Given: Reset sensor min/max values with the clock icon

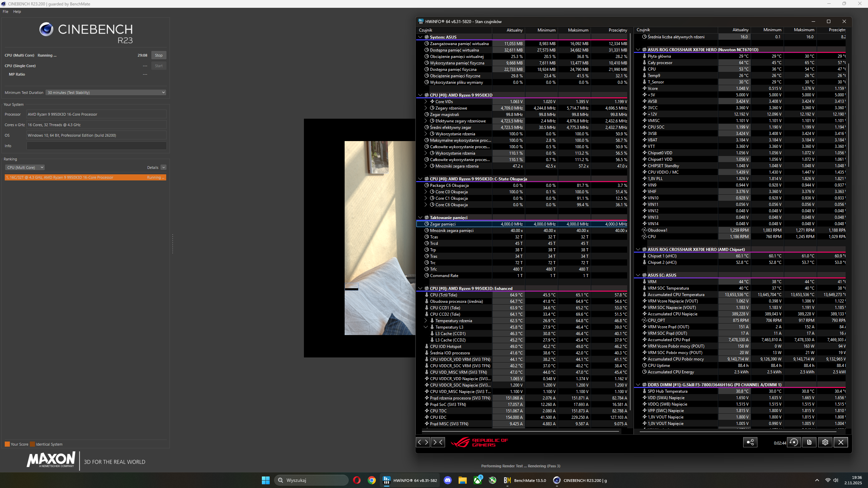Looking at the screenshot, I should click(794, 442).
